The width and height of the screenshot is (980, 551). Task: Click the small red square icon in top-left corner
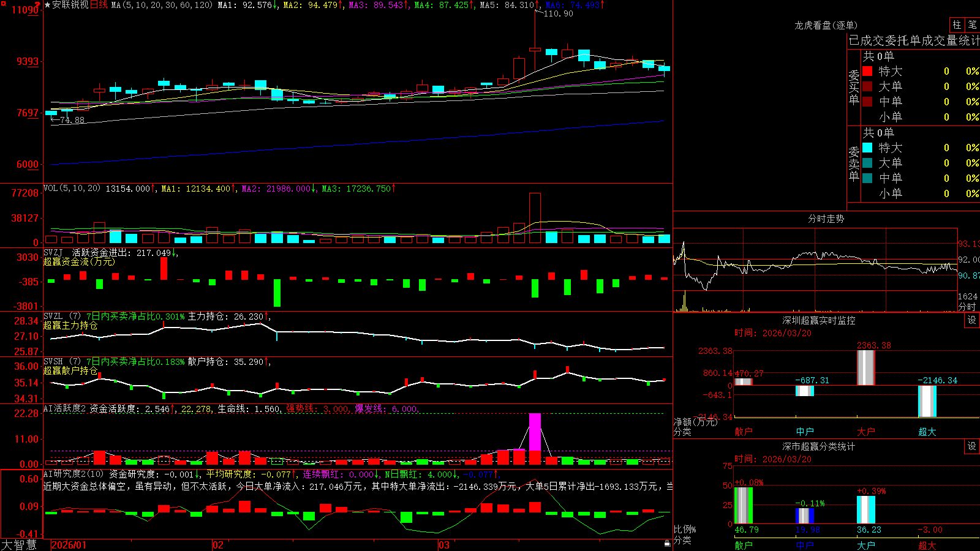[x=2, y=2]
